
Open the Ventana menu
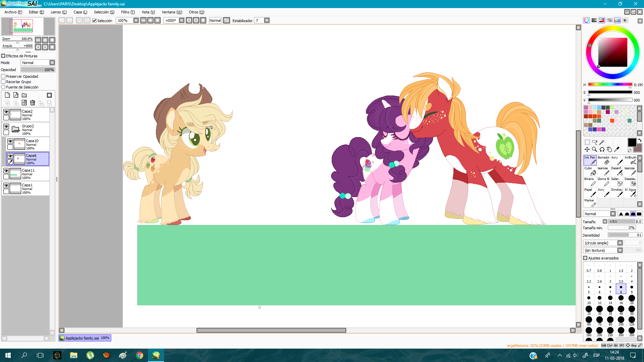[172, 12]
